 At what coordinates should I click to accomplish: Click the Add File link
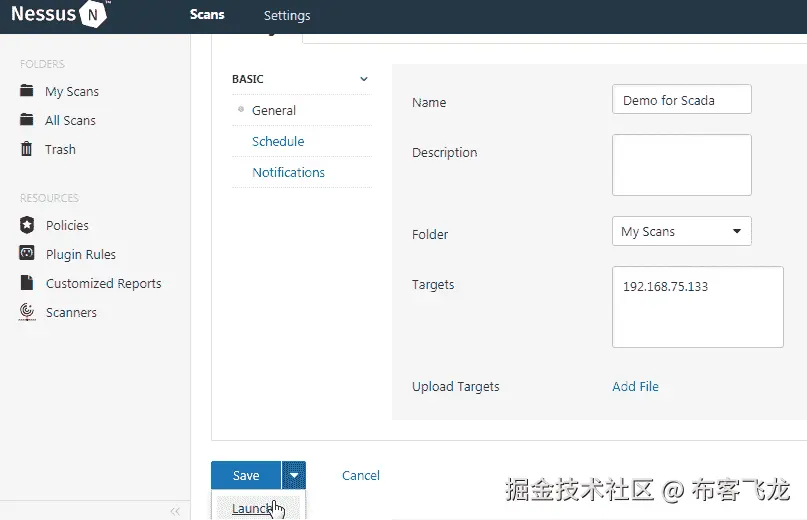click(635, 386)
